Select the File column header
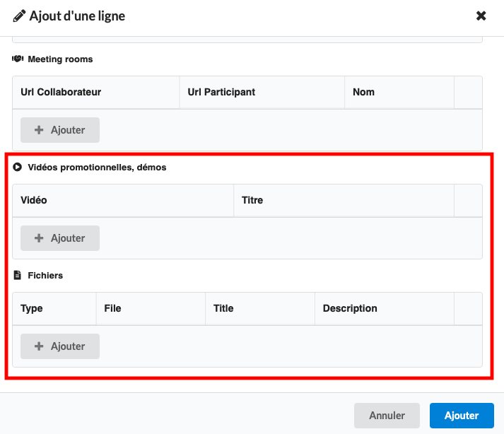The image size is (504, 434). [x=113, y=308]
